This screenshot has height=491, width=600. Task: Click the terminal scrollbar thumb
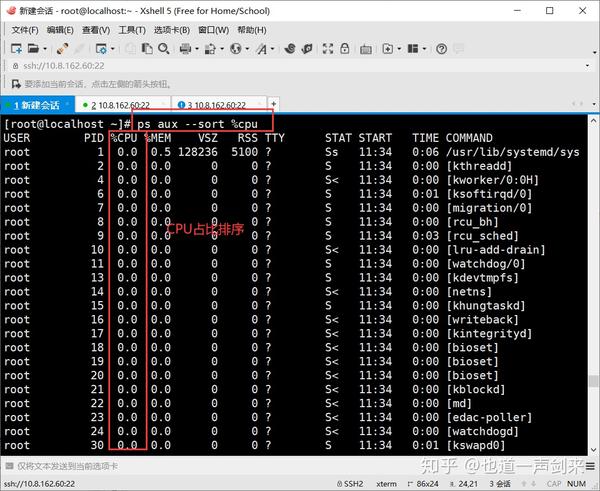[593, 381]
